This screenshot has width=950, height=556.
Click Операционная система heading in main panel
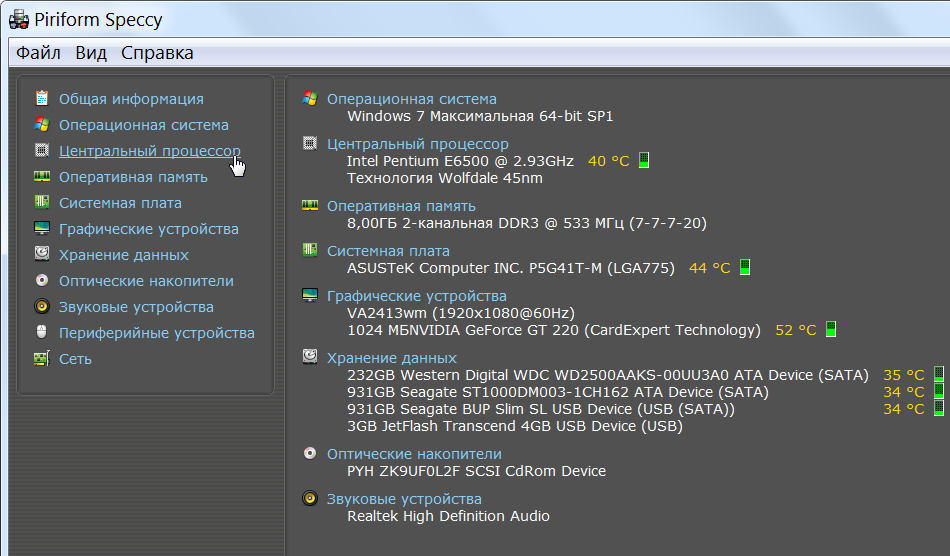click(412, 99)
